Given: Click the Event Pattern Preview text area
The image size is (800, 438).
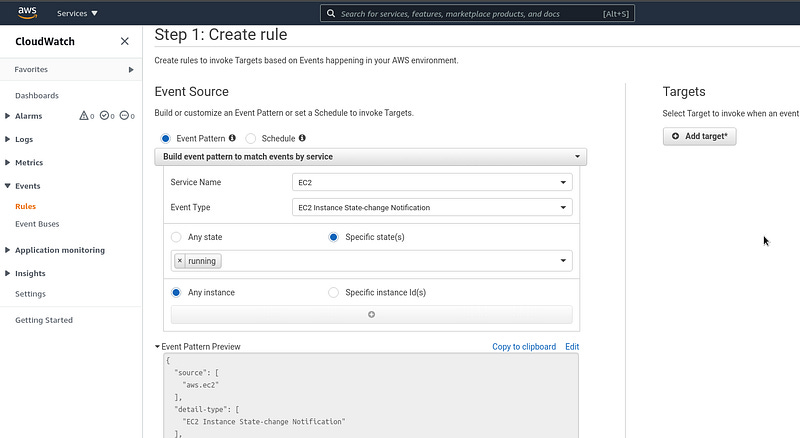Looking at the screenshot, I should [371, 396].
